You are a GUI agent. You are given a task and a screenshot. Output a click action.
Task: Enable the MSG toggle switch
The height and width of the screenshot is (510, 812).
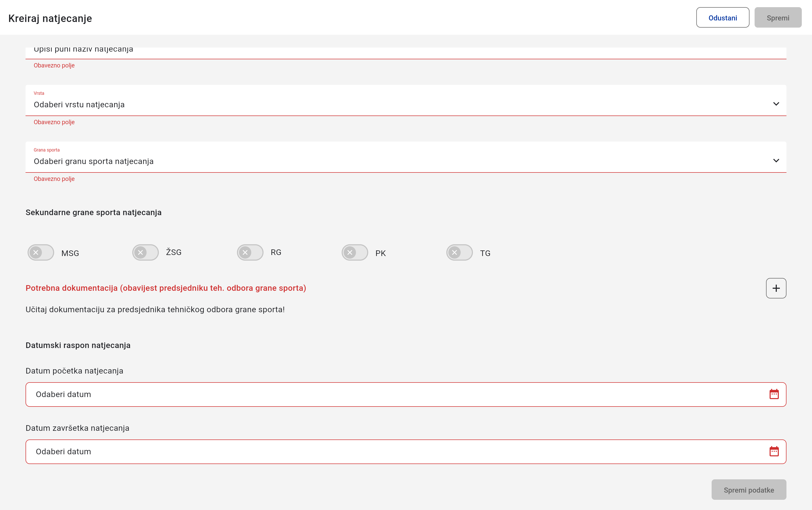coord(41,252)
